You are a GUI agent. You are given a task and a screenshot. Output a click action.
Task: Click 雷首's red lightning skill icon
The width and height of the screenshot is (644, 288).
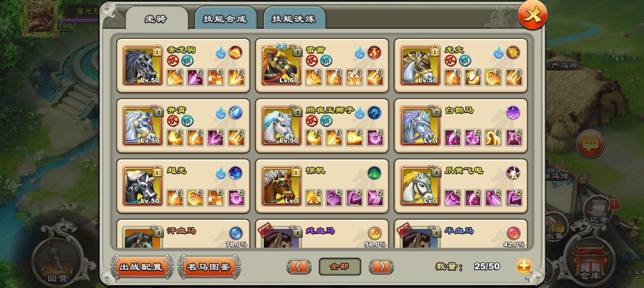coord(374,52)
